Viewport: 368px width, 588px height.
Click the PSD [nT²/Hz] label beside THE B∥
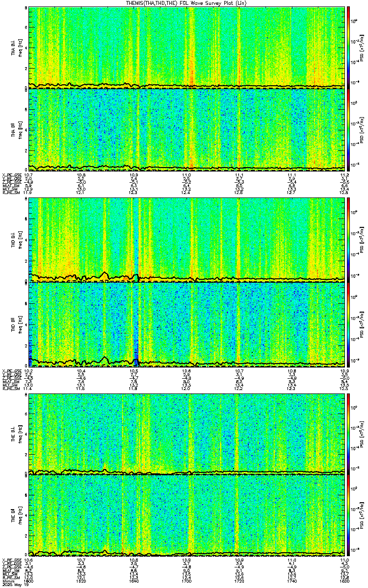point(362,515)
